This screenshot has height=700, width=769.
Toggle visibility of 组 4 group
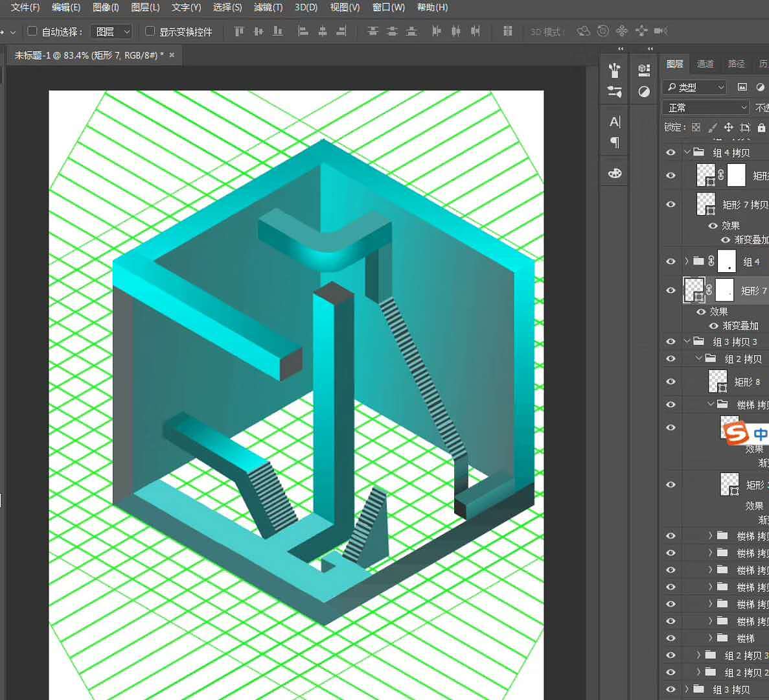671,261
